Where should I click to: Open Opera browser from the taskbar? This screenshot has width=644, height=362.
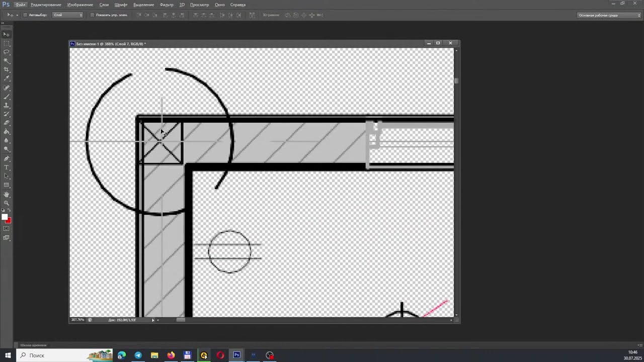[220, 355]
